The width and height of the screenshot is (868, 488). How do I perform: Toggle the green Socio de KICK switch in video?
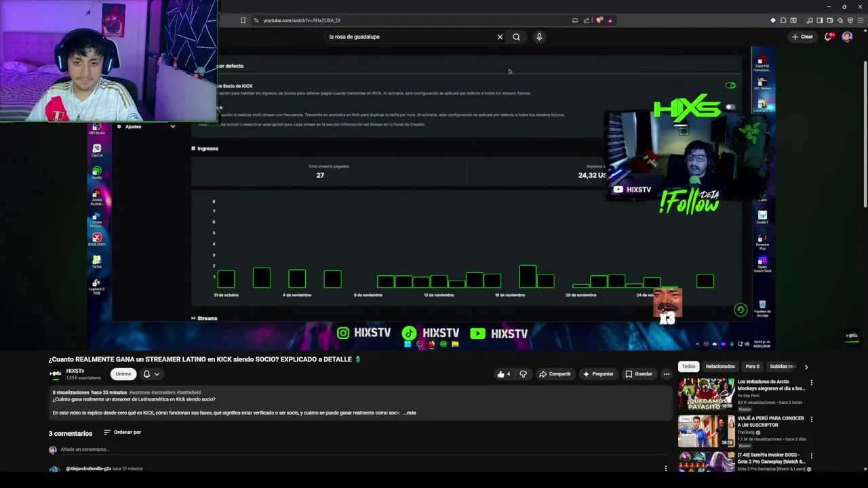(x=730, y=85)
